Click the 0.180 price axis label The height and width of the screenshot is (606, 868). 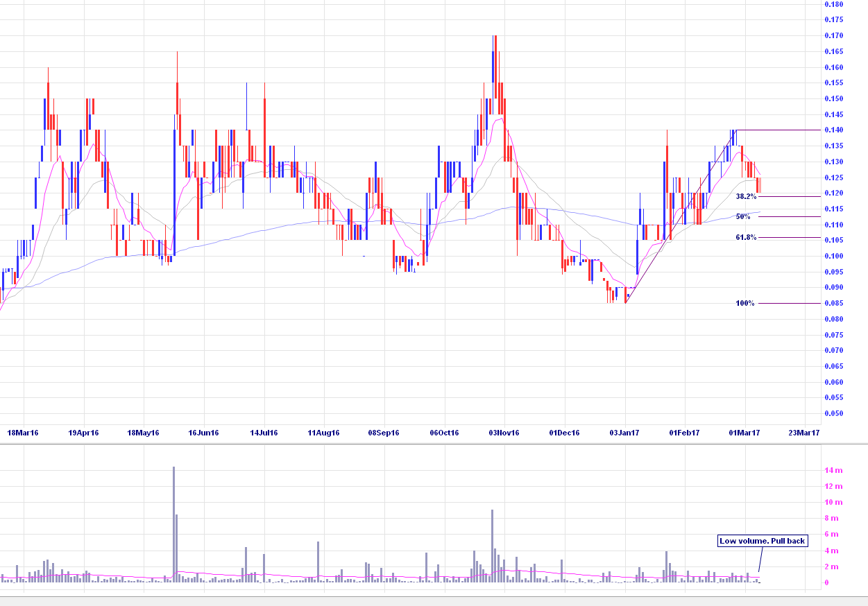click(833, 4)
